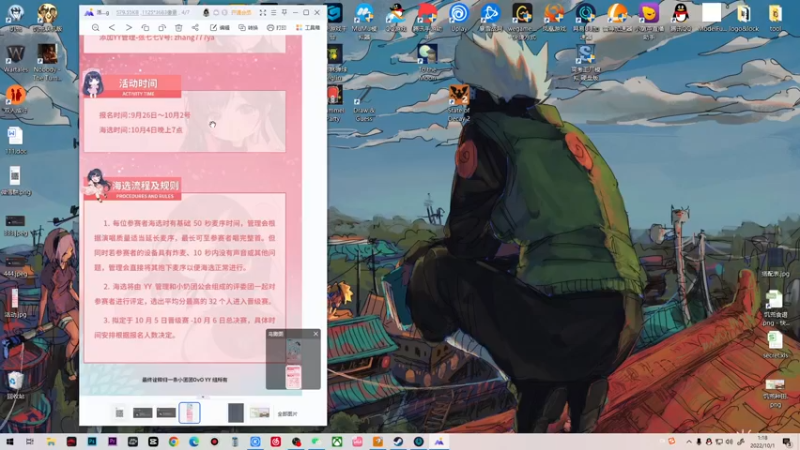
Task: Zoom out using the magnifier icon in viewer toolbar
Action: [95, 28]
